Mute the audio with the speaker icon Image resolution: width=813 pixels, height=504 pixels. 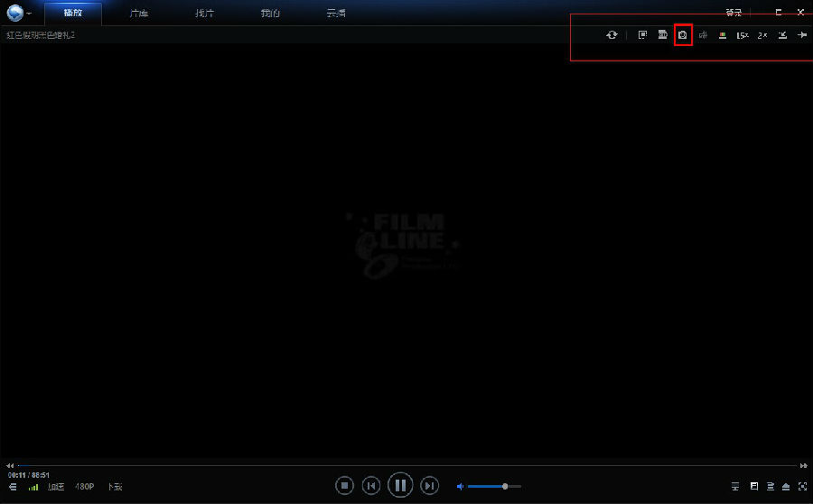click(x=460, y=486)
